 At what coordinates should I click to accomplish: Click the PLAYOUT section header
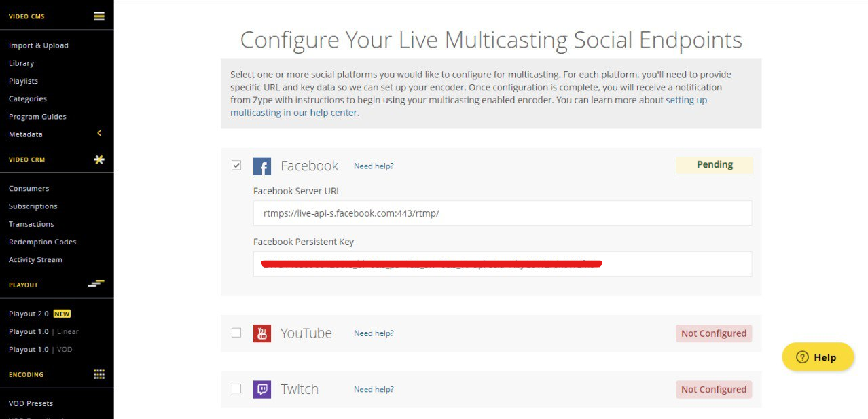click(23, 285)
